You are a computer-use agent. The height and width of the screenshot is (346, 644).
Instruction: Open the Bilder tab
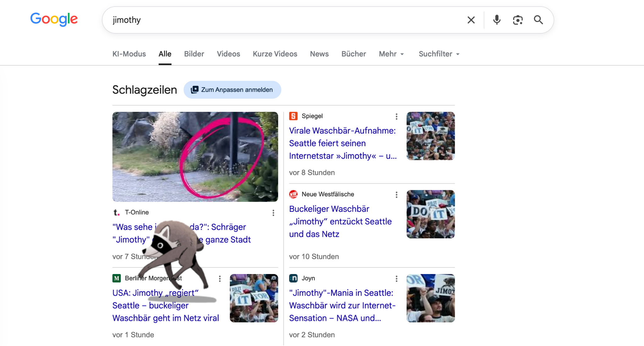coord(194,54)
